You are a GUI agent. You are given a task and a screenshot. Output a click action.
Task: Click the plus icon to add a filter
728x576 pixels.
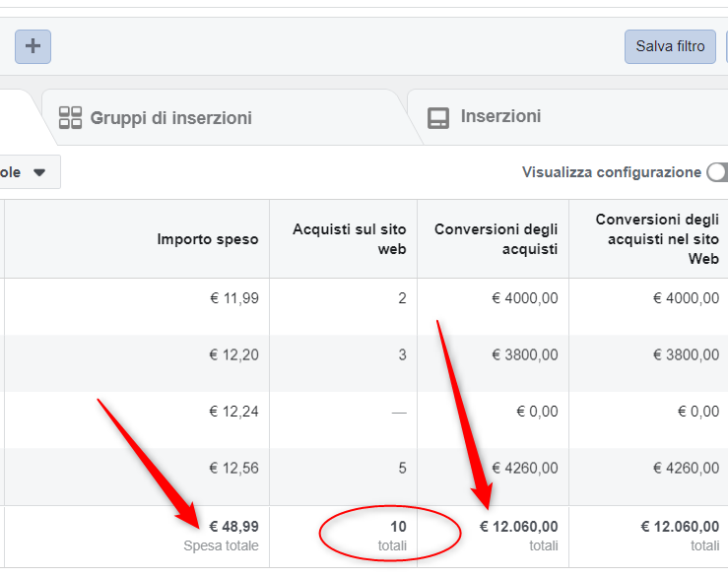pyautogui.click(x=33, y=46)
